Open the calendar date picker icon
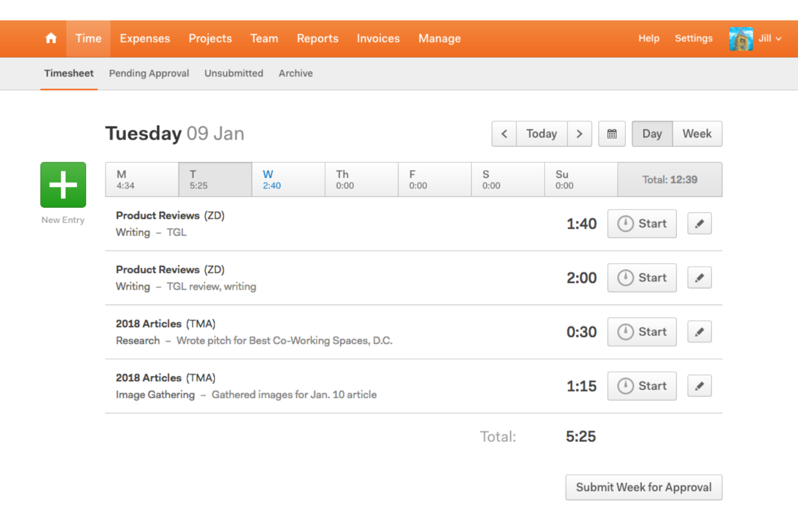This screenshot has height=532, width=798. coord(611,134)
